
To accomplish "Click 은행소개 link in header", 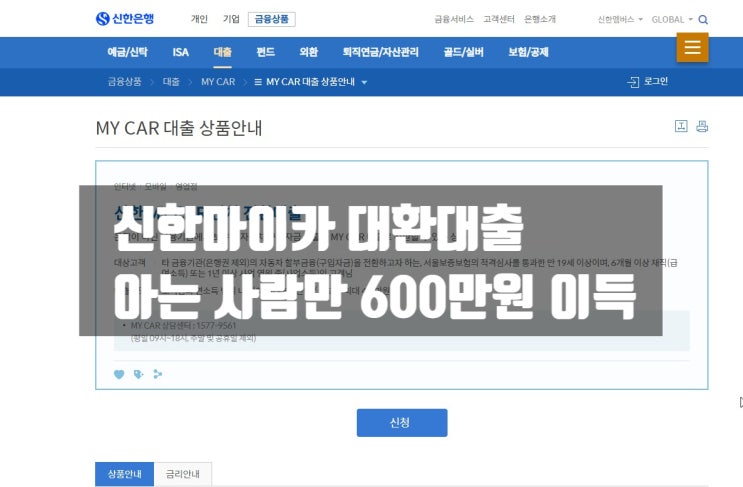I will click(x=540, y=19).
